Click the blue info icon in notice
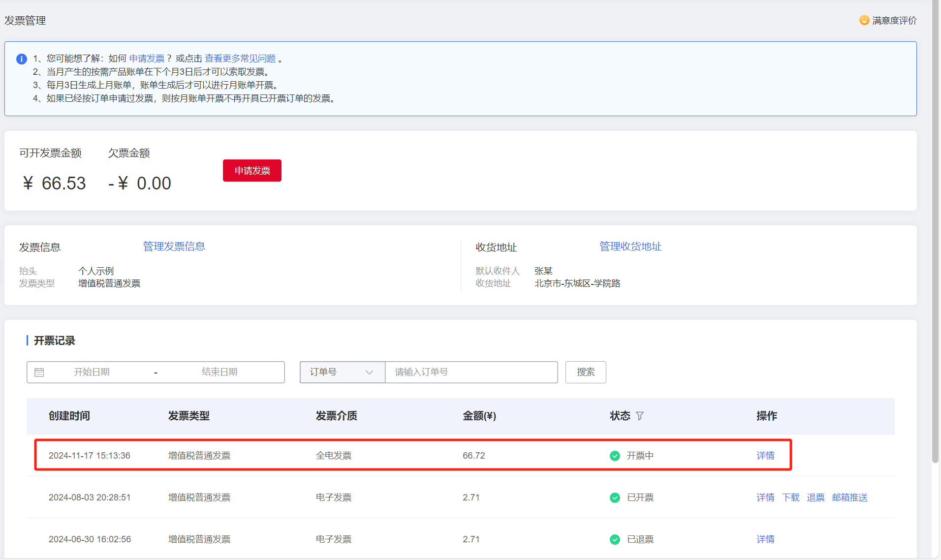Viewport: 941px width, 560px height. point(22,59)
